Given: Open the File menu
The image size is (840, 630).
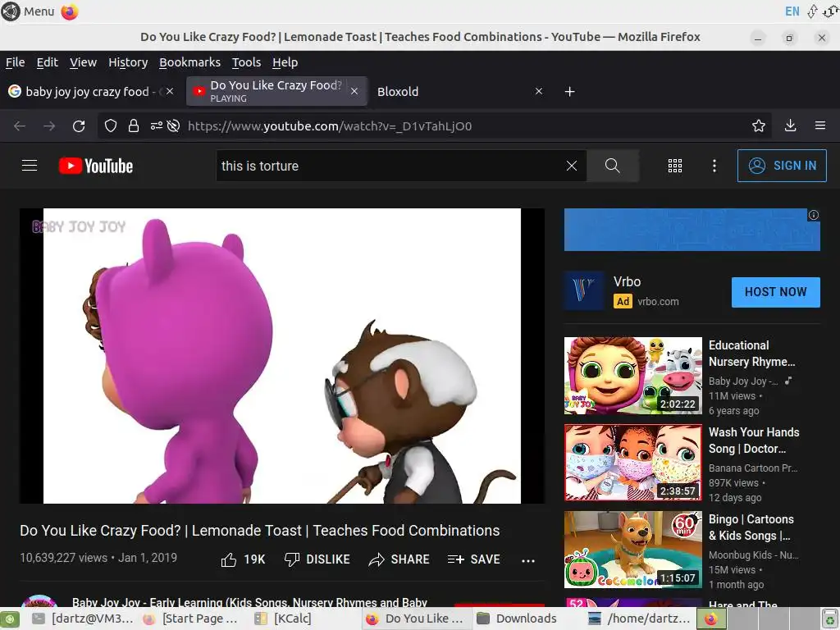Looking at the screenshot, I should click(15, 62).
